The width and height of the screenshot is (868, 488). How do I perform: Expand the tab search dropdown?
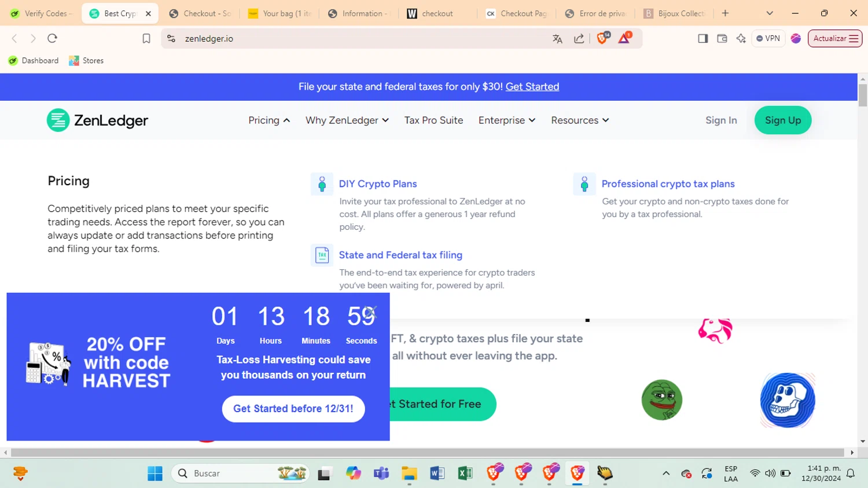click(x=770, y=13)
